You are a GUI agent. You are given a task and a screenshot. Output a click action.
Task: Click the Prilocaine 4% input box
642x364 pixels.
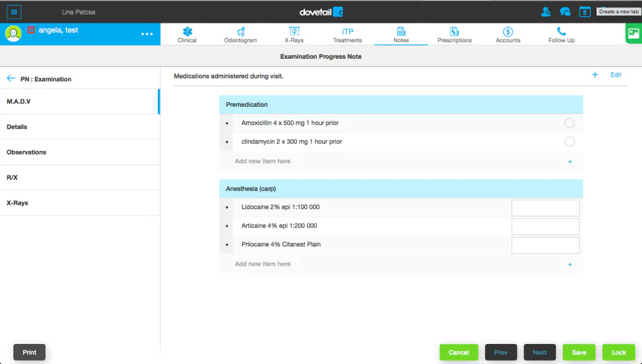[546, 245]
